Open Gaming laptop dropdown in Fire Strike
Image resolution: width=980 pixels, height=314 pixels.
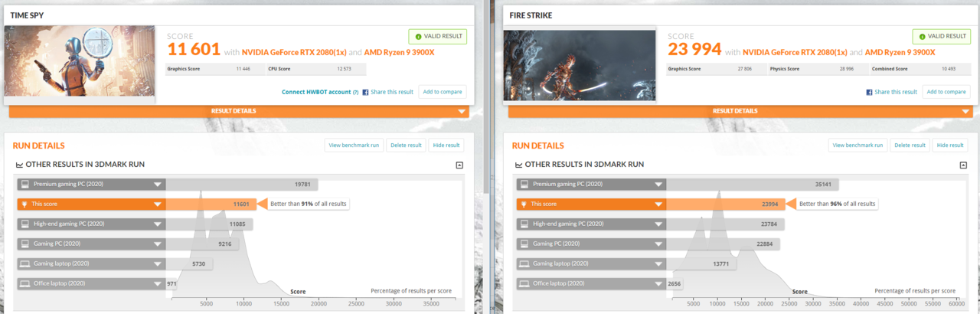pyautogui.click(x=657, y=263)
